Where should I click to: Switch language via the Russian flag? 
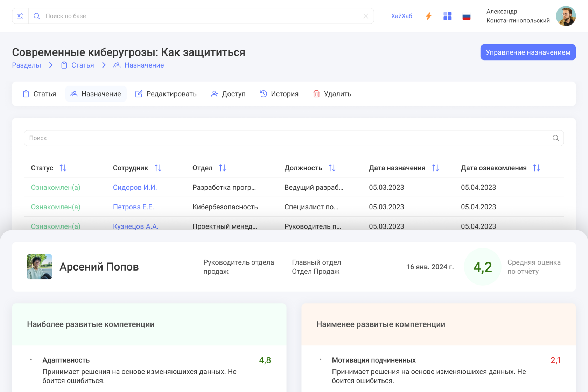coord(466,16)
